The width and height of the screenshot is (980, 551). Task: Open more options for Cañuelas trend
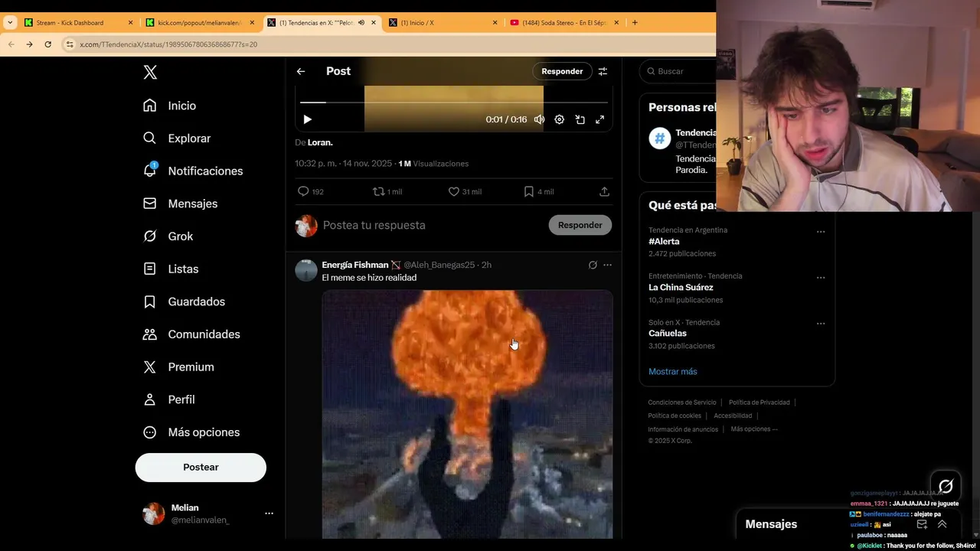pyautogui.click(x=821, y=323)
